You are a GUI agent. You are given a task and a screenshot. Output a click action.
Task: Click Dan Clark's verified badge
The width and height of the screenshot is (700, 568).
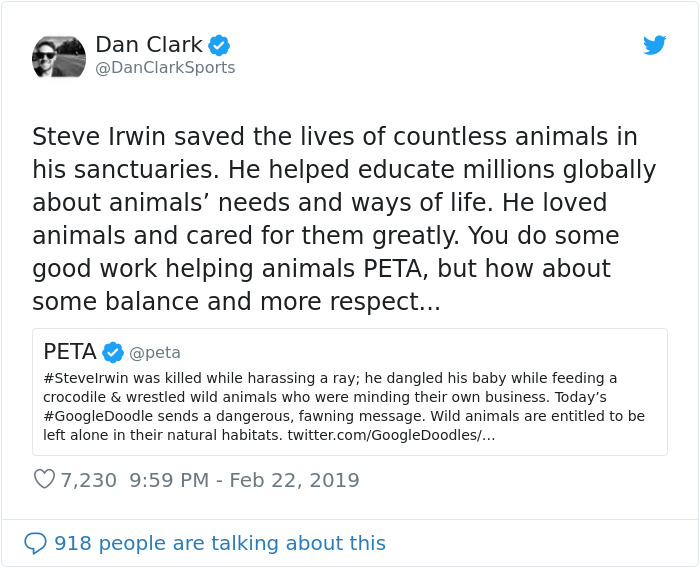tap(219, 45)
